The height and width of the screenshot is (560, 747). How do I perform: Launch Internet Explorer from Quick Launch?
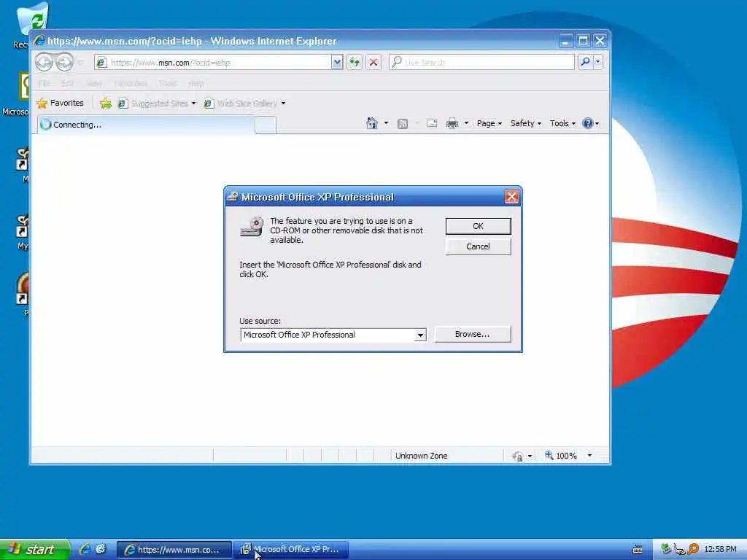[x=86, y=549]
